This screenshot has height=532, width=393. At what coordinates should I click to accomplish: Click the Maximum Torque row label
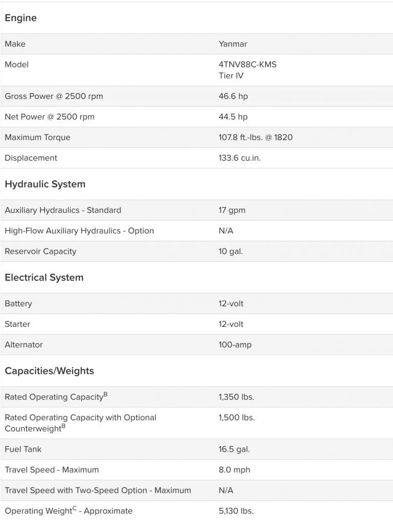tap(37, 137)
